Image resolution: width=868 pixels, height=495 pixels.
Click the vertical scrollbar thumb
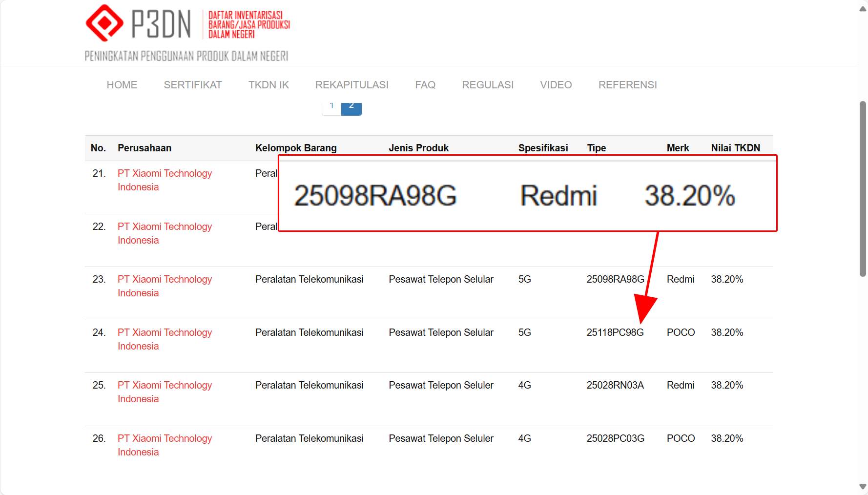(863, 188)
